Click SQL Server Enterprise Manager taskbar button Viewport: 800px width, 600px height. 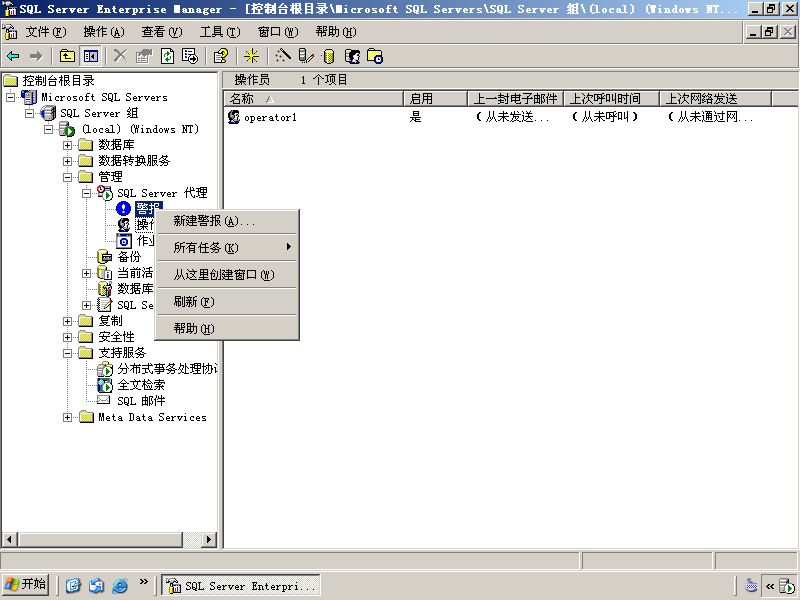pos(241,585)
